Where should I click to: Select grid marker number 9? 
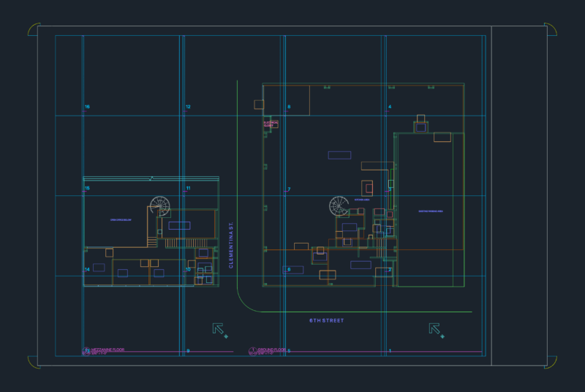188,350
